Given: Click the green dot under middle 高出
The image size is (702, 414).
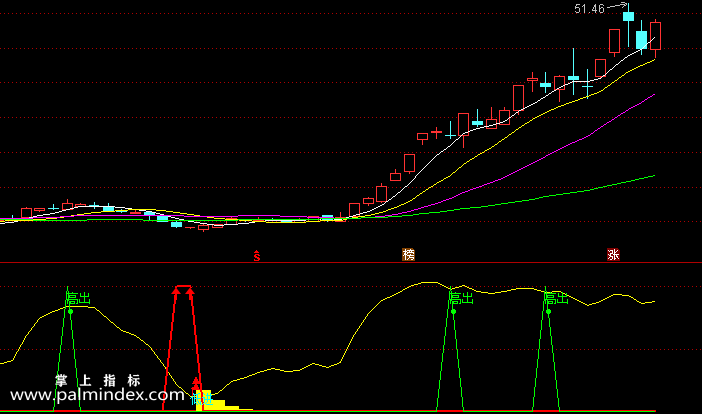Looking at the screenshot, I should click(453, 312).
